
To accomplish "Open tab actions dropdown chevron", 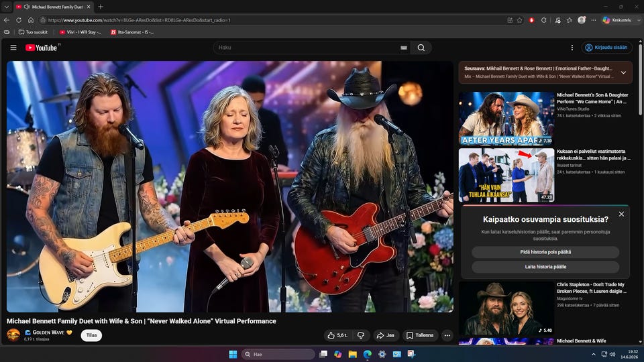I will [6, 7].
